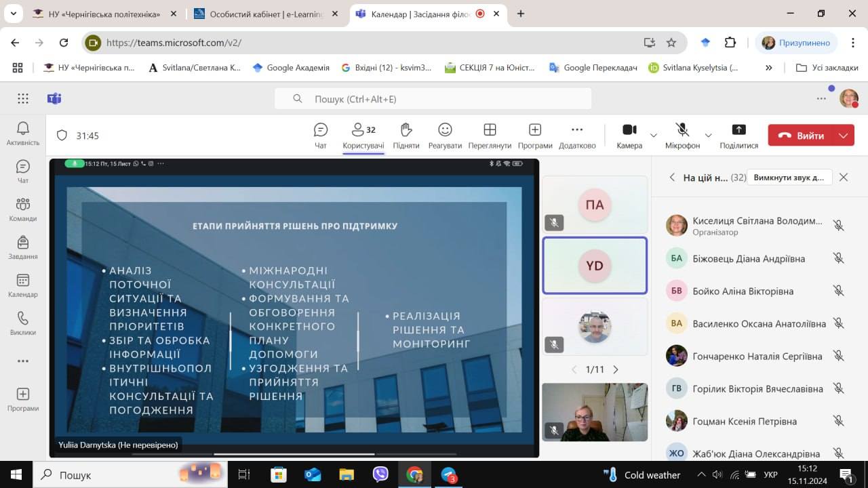Open Реагувати reactions menu
868x488 pixels.
coord(445,135)
